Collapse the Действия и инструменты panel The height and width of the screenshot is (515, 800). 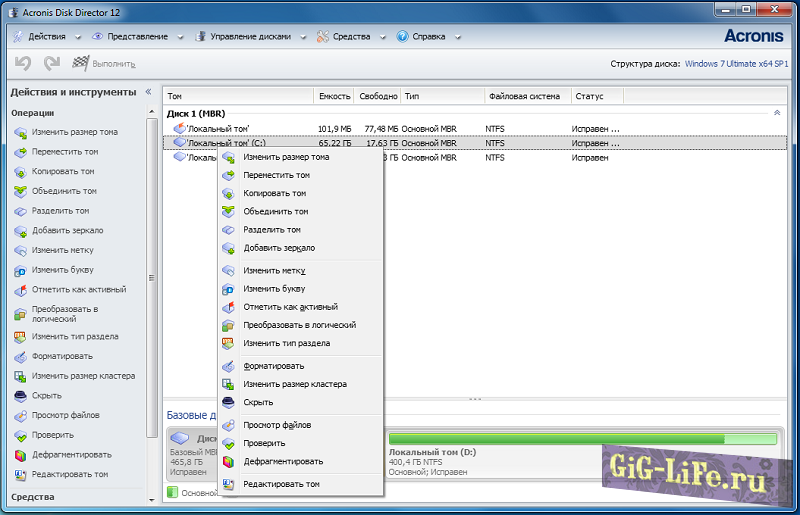tap(149, 92)
